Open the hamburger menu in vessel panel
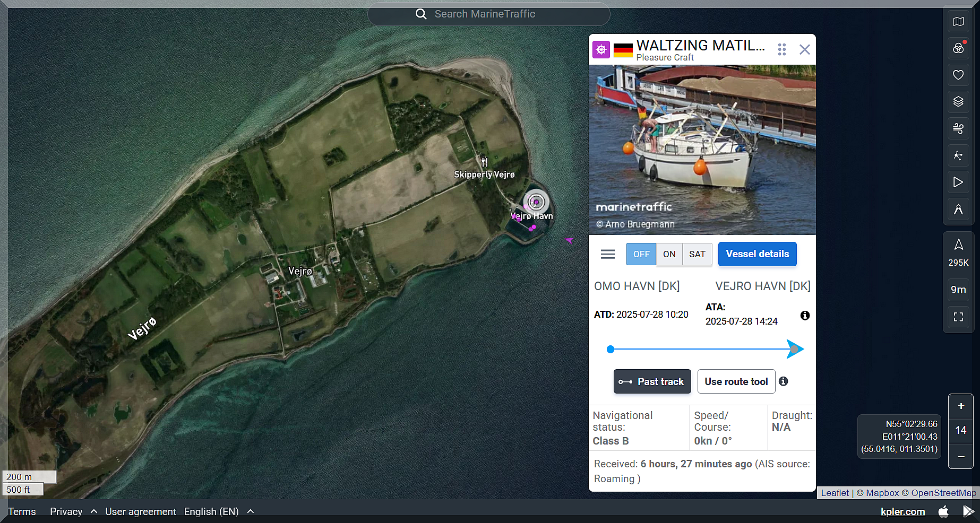The image size is (980, 523). coord(608,254)
